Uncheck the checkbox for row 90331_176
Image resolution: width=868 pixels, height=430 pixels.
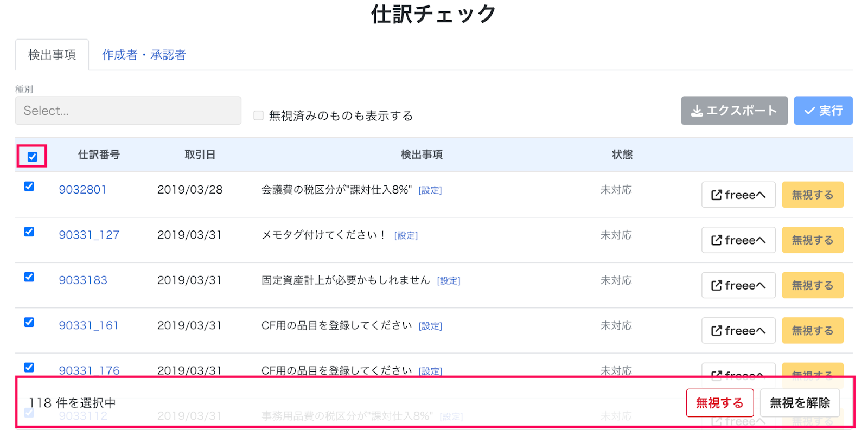click(29, 368)
